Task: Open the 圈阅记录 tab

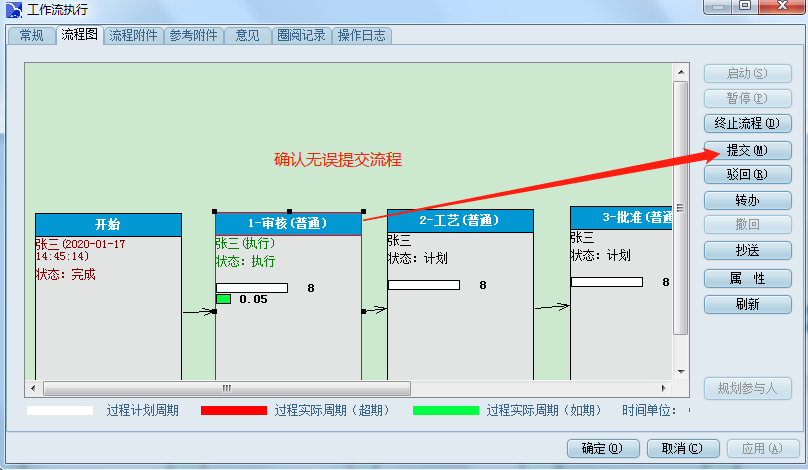Action: pos(300,35)
